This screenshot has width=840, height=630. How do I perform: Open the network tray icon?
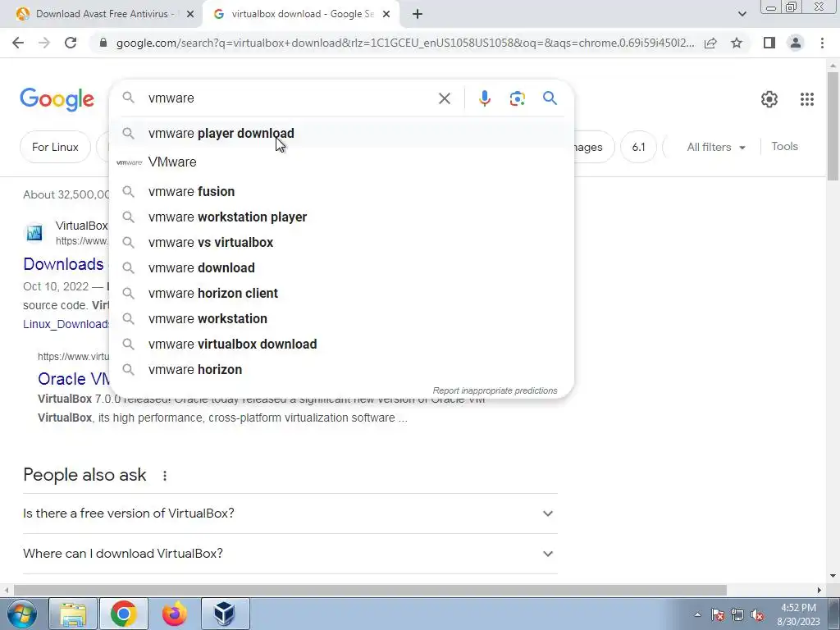click(737, 615)
